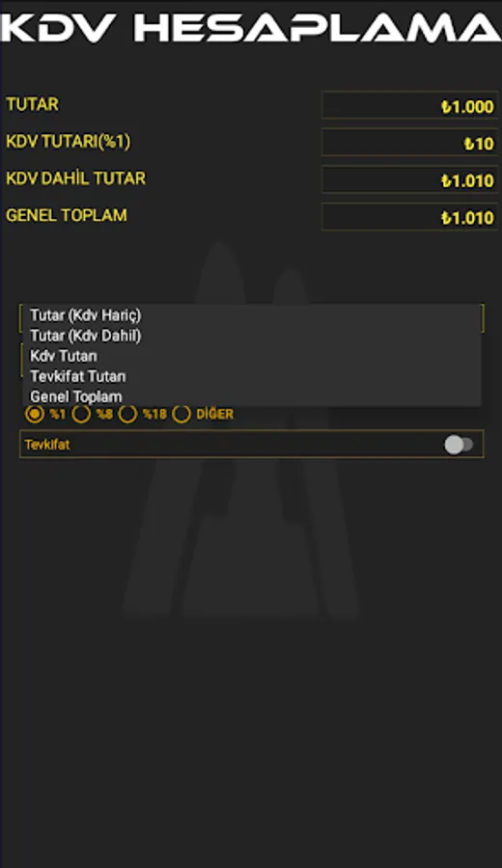Select the %8 KDV rate radio button

click(x=81, y=414)
